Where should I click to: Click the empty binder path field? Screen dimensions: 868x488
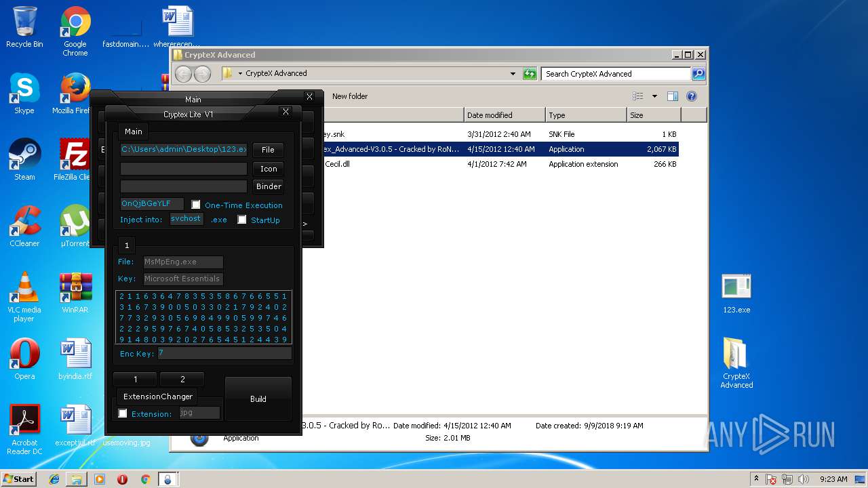pos(184,186)
